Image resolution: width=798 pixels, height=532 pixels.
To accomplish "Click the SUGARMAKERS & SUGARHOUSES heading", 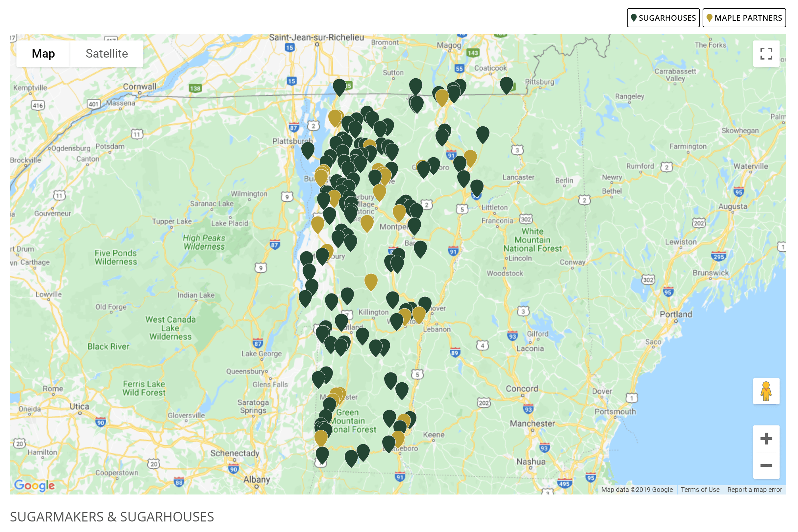I will pyautogui.click(x=112, y=517).
